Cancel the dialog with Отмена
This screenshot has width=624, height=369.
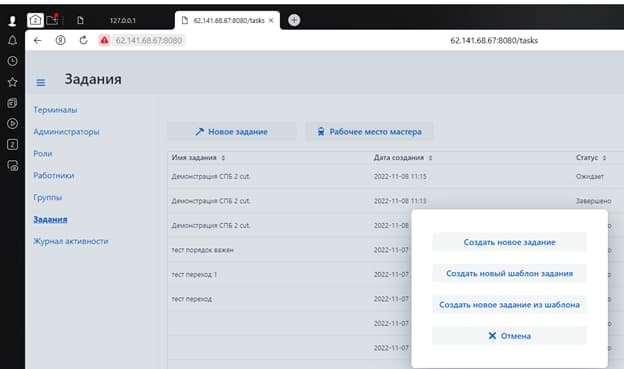[509, 336]
